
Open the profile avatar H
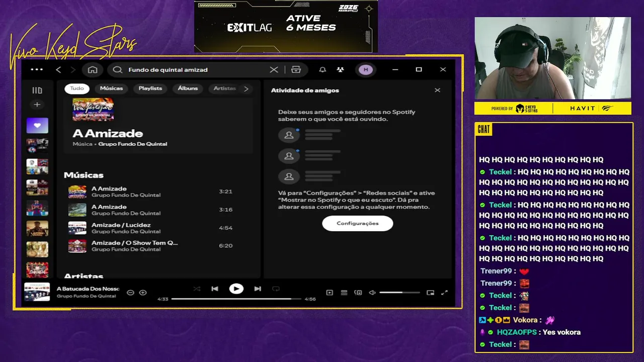tap(366, 69)
